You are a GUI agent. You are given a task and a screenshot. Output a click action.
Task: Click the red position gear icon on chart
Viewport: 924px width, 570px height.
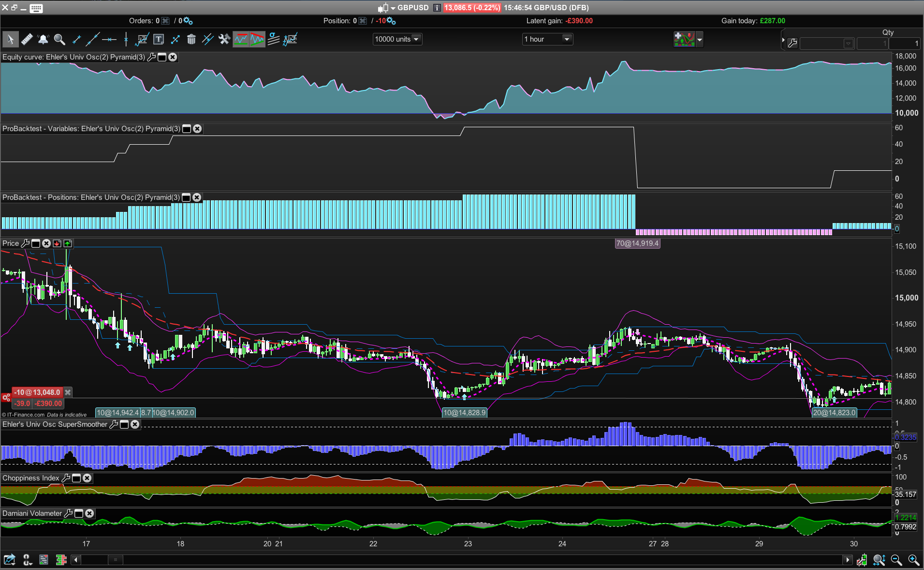[x=6, y=397]
